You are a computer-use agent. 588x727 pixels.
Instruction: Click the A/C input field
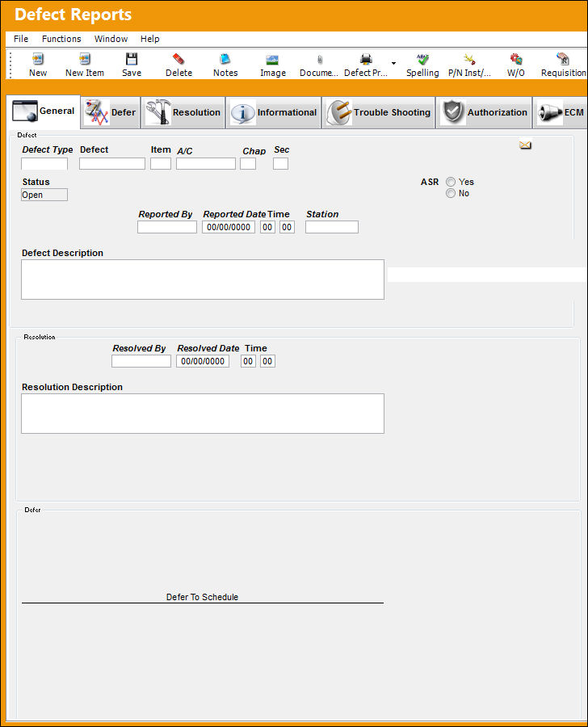[206, 164]
